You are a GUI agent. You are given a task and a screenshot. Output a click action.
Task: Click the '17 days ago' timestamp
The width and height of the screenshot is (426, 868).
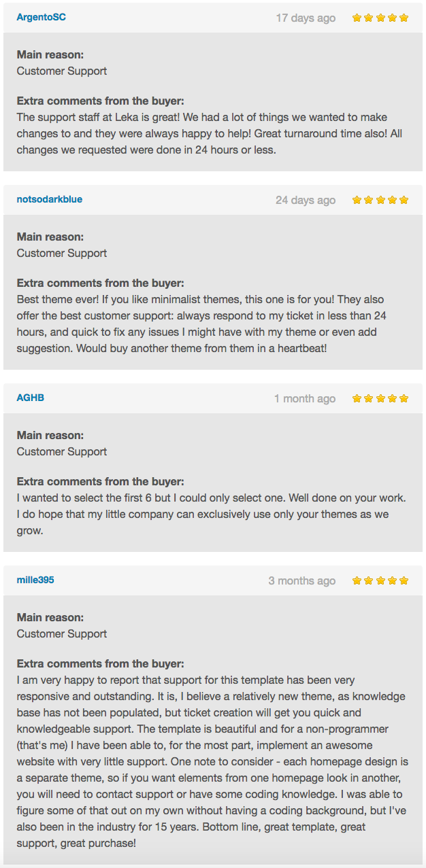click(x=306, y=18)
